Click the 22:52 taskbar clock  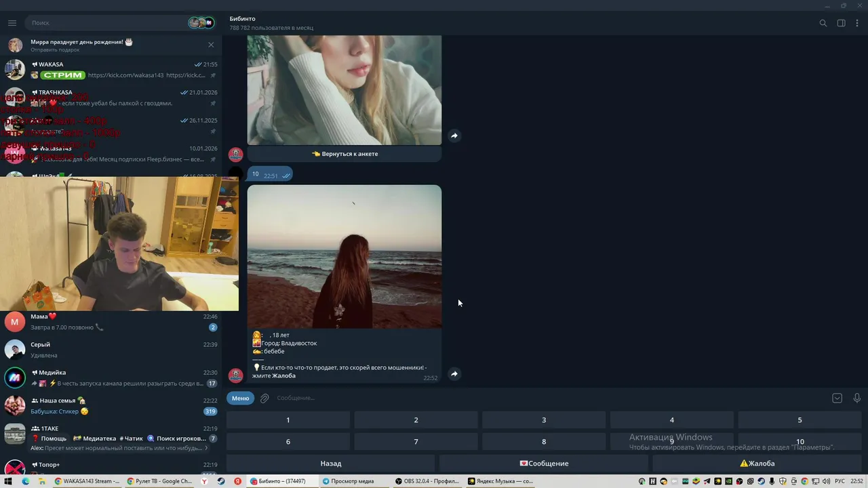coord(857,481)
